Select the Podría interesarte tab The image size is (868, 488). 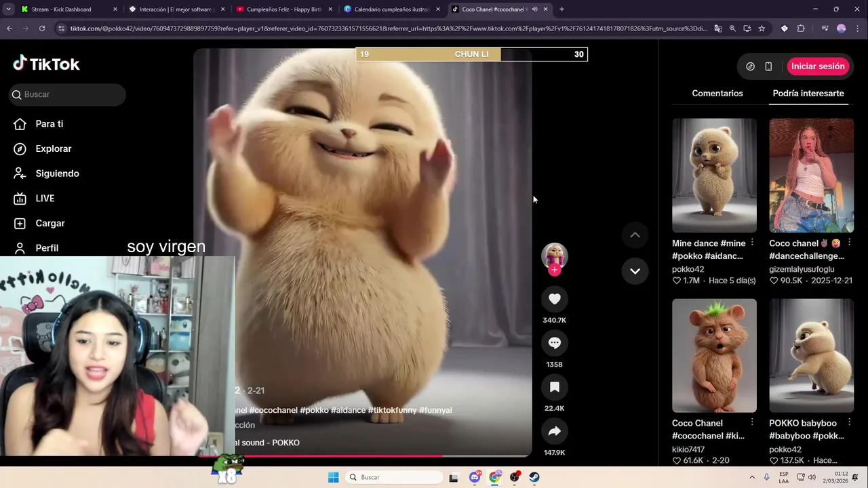click(808, 94)
